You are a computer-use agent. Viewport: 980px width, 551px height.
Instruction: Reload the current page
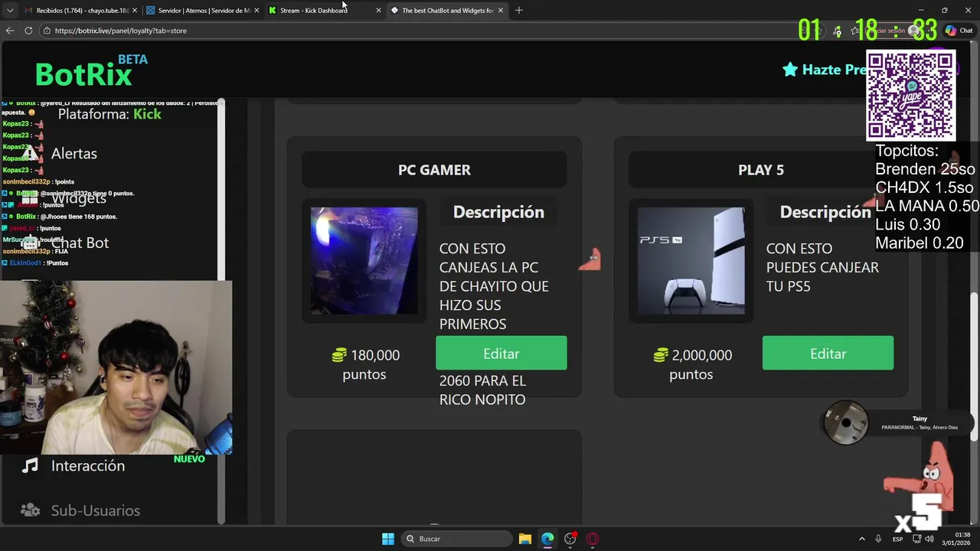[28, 31]
